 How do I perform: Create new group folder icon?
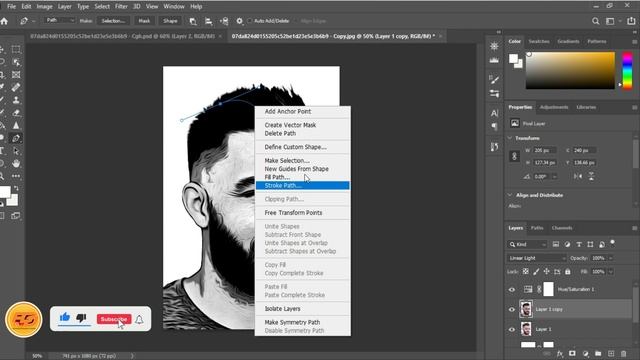click(x=598, y=354)
